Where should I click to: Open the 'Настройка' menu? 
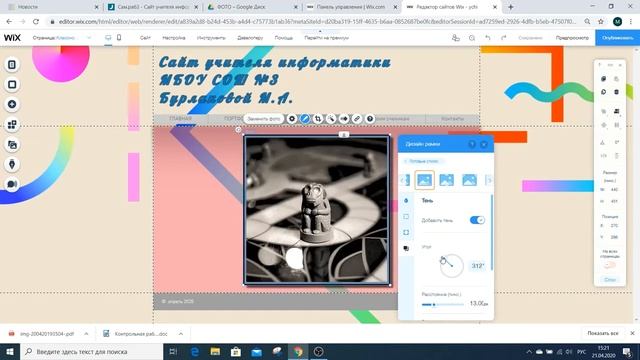click(x=174, y=38)
